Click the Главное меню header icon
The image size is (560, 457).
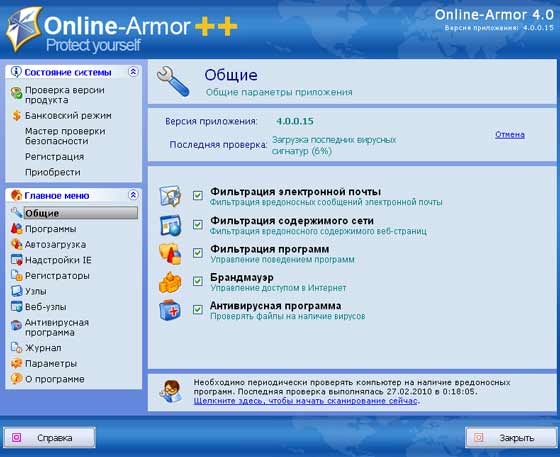pos(16,195)
